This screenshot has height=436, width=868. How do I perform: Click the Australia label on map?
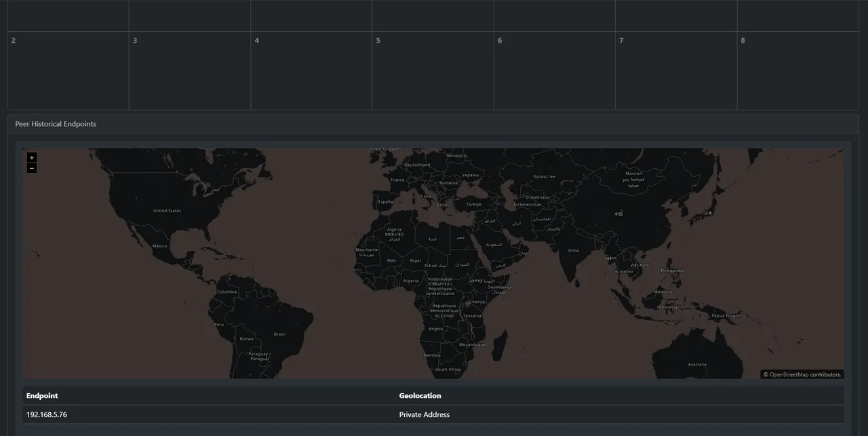click(696, 364)
